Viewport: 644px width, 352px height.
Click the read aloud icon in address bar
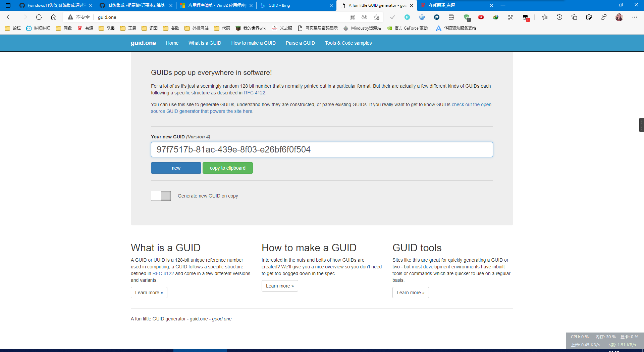(364, 17)
